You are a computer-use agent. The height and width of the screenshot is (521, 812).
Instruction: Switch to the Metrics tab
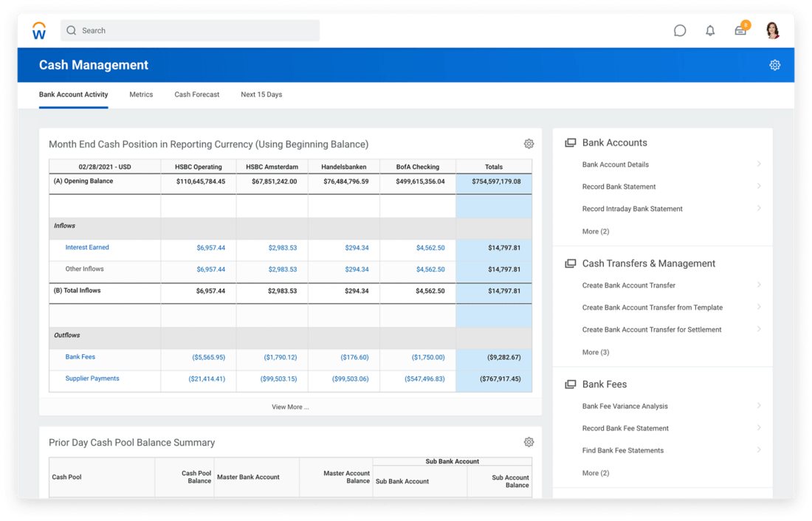click(141, 94)
